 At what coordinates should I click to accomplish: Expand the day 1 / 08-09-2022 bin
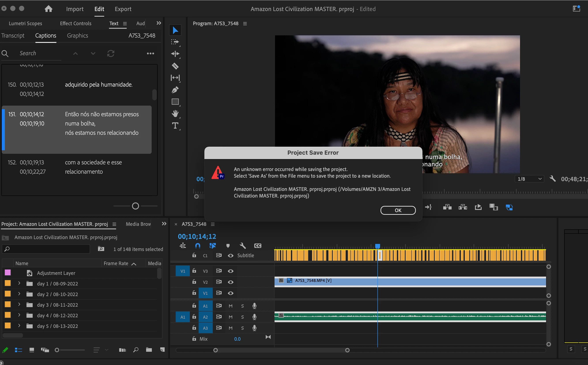point(19,283)
